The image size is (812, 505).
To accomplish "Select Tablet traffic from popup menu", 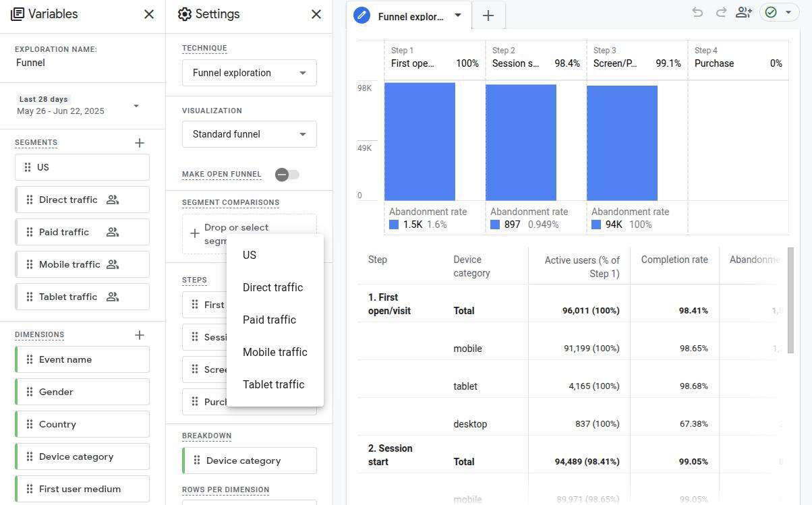I will pyautogui.click(x=275, y=384).
